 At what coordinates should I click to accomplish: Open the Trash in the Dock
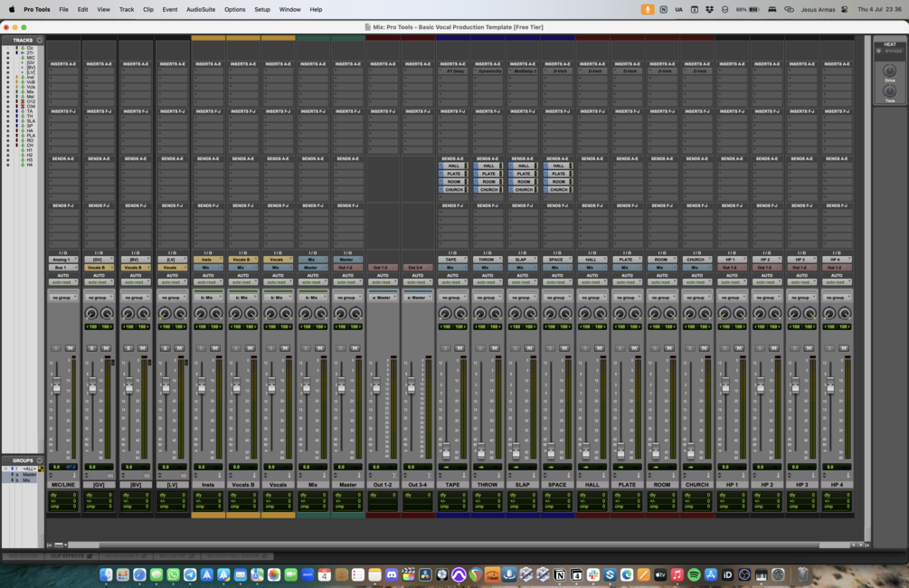pyautogui.click(x=803, y=574)
